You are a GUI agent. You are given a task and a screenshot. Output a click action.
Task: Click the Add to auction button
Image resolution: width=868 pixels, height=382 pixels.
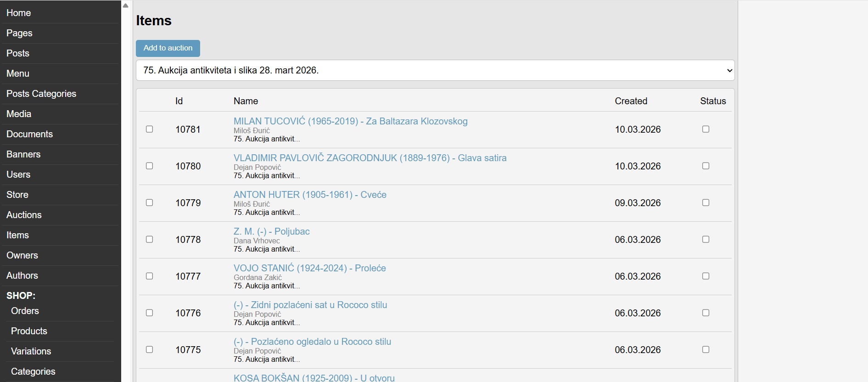[x=168, y=48]
